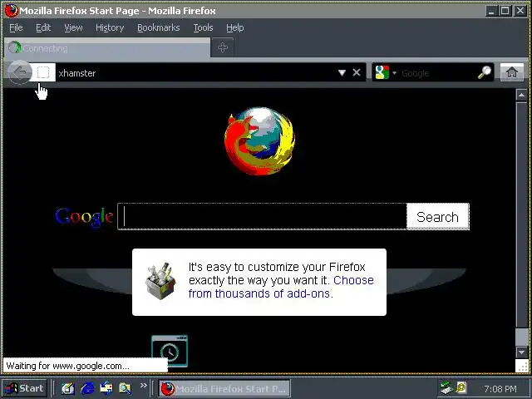Click the scrollbar up arrow
Image resolution: width=532 pixels, height=399 pixels.
(521, 95)
